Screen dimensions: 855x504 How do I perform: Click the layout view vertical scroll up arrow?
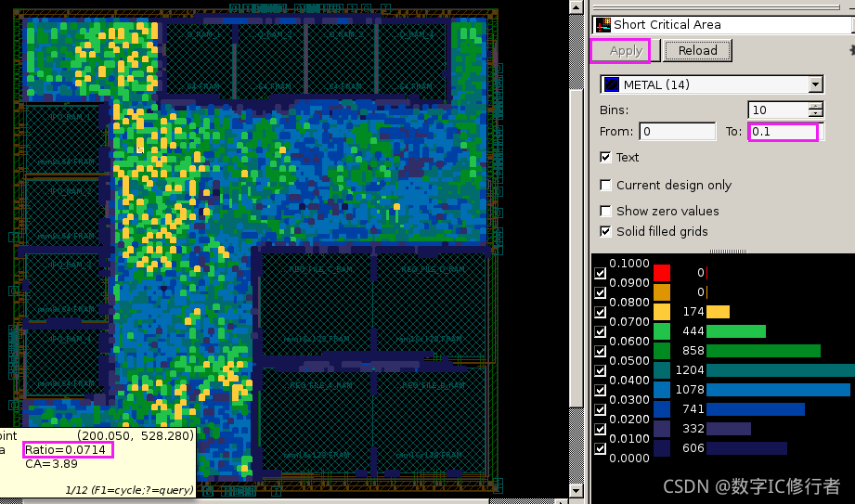point(576,6)
